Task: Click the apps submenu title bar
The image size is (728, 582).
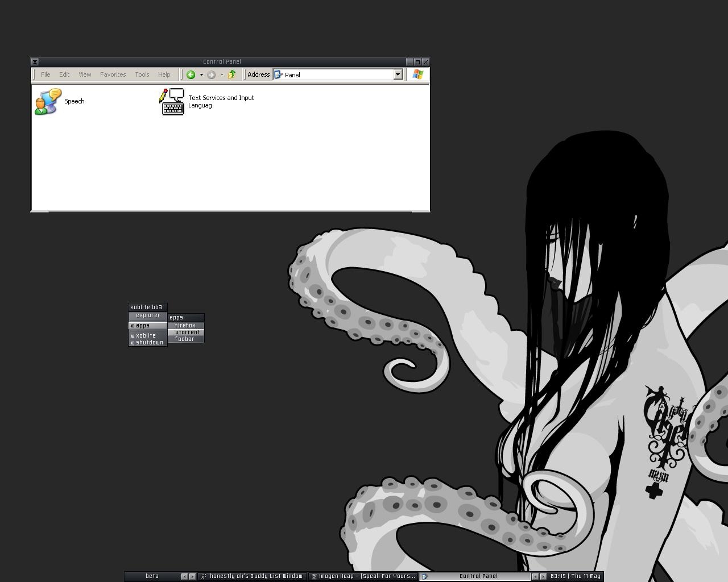Action: (186, 318)
